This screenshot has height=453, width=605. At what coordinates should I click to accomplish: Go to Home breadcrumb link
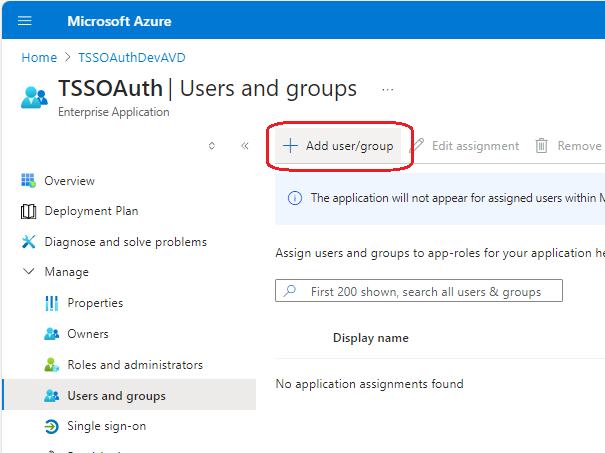click(x=39, y=57)
